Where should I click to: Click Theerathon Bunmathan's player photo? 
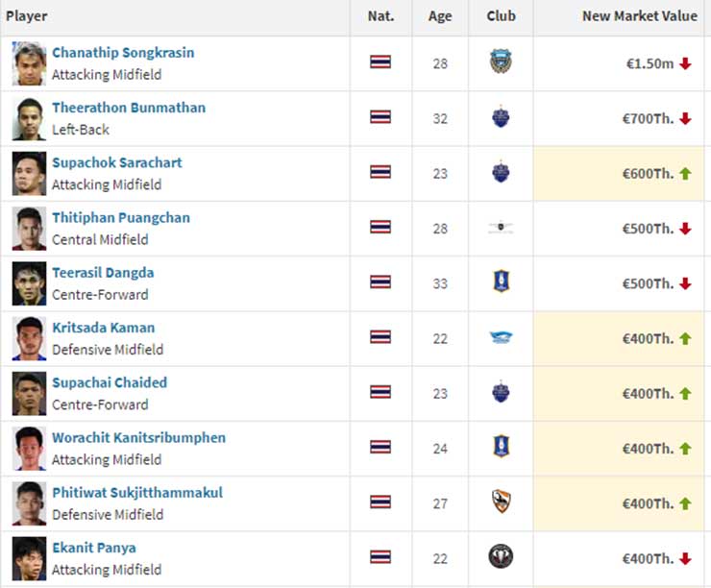(29, 118)
